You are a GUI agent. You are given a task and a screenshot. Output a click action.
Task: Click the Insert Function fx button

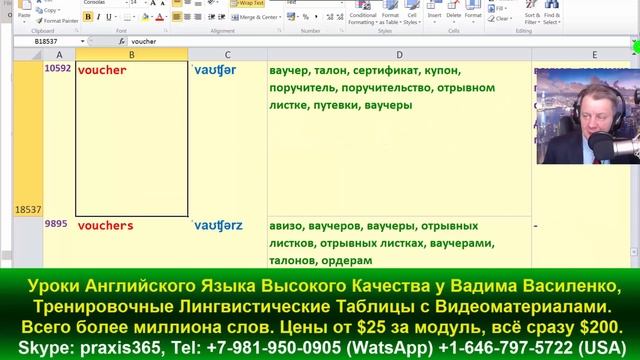[x=122, y=41]
